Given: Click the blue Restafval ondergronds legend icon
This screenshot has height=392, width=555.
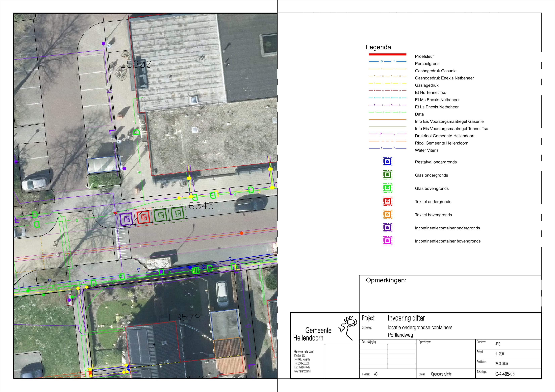Looking at the screenshot, I should coord(387,162).
